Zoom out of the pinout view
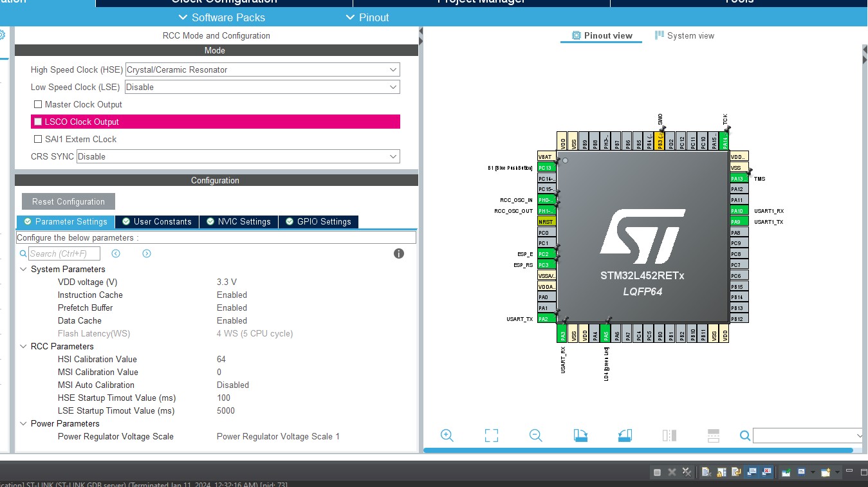This screenshot has height=487, width=868. [x=536, y=435]
